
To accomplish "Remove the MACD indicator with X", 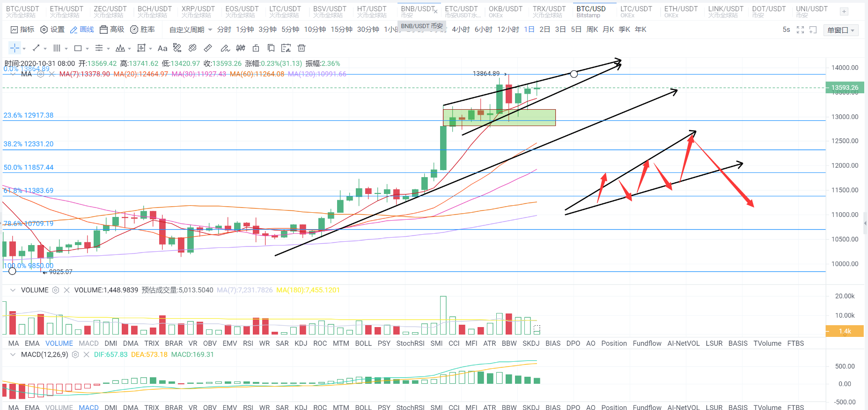I will tap(86, 355).
